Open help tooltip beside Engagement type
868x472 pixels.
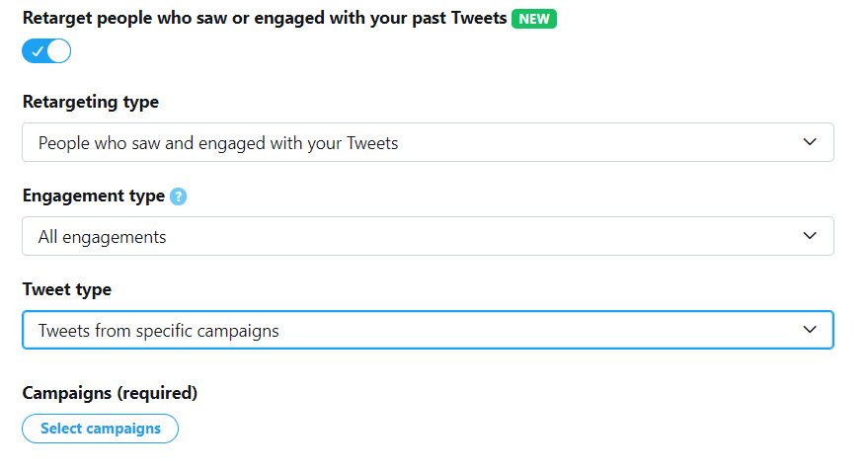[x=179, y=197]
